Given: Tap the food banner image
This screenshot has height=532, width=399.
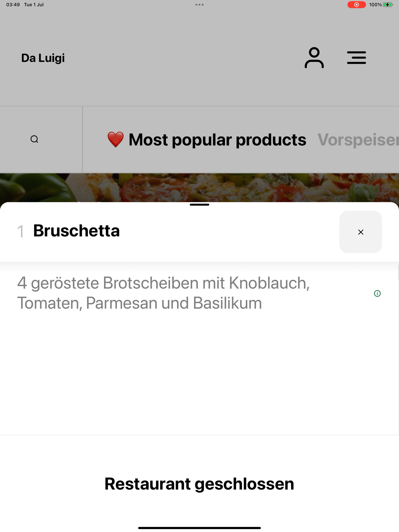Looking at the screenshot, I should [x=199, y=188].
